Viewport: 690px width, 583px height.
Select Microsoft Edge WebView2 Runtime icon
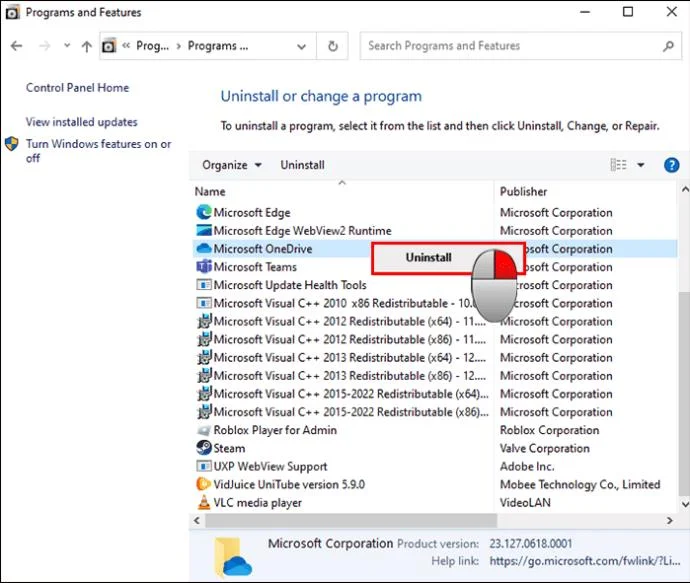[x=204, y=231]
